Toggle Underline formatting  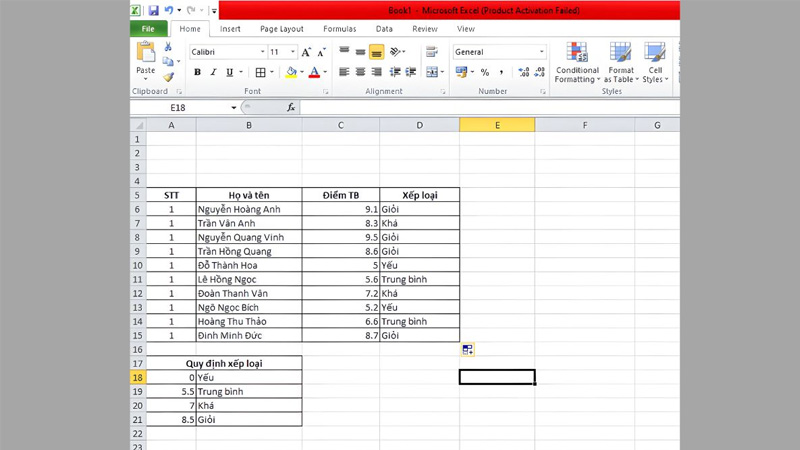(x=230, y=72)
